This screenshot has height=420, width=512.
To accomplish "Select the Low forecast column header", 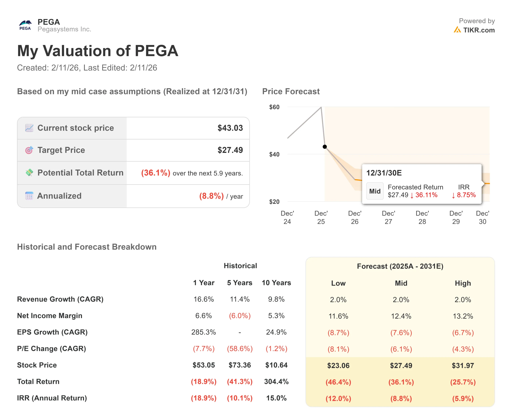I will click(x=338, y=283).
